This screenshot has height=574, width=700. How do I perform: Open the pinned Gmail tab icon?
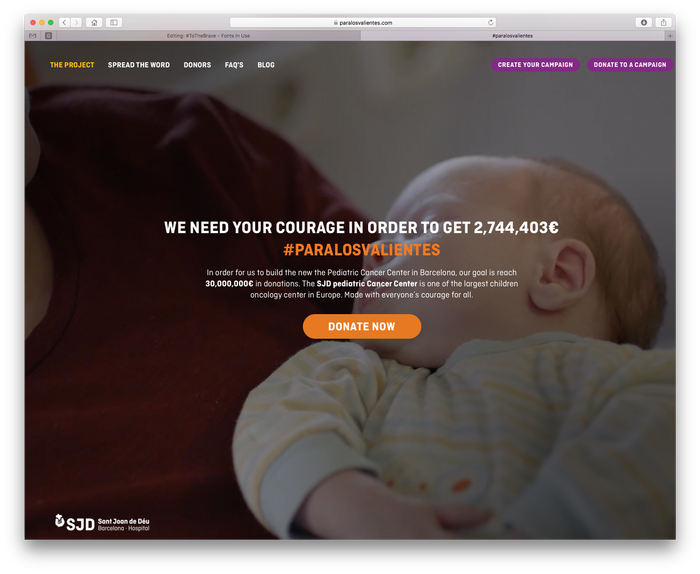[x=33, y=36]
